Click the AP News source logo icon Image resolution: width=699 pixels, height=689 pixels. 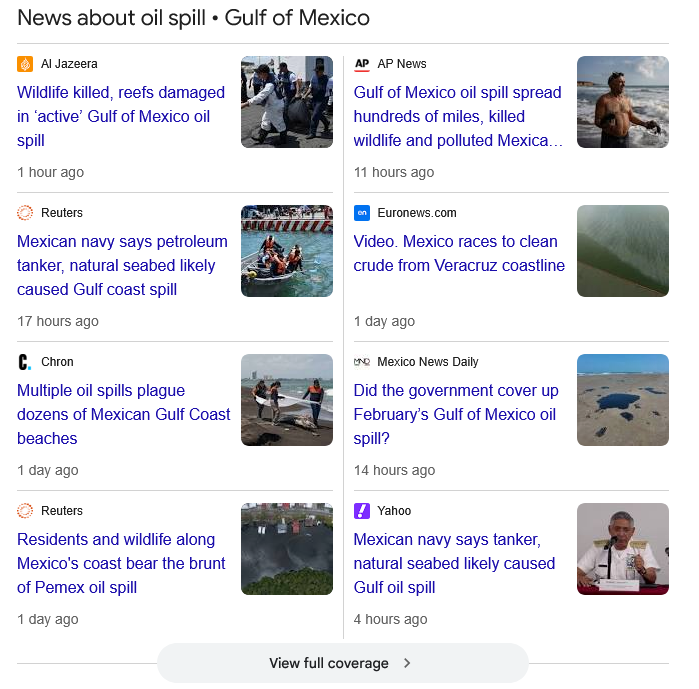(x=362, y=64)
